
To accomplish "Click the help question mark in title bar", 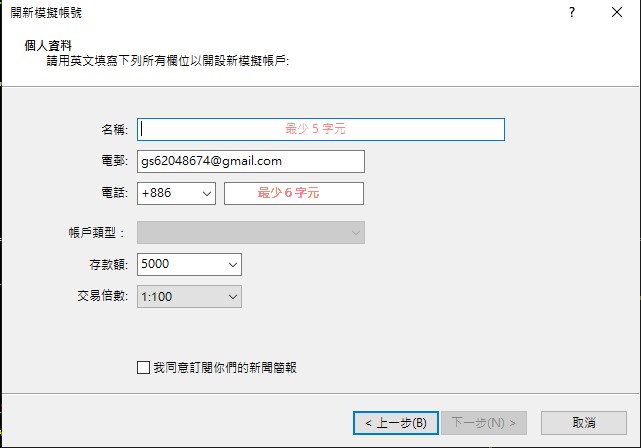I will click(572, 13).
